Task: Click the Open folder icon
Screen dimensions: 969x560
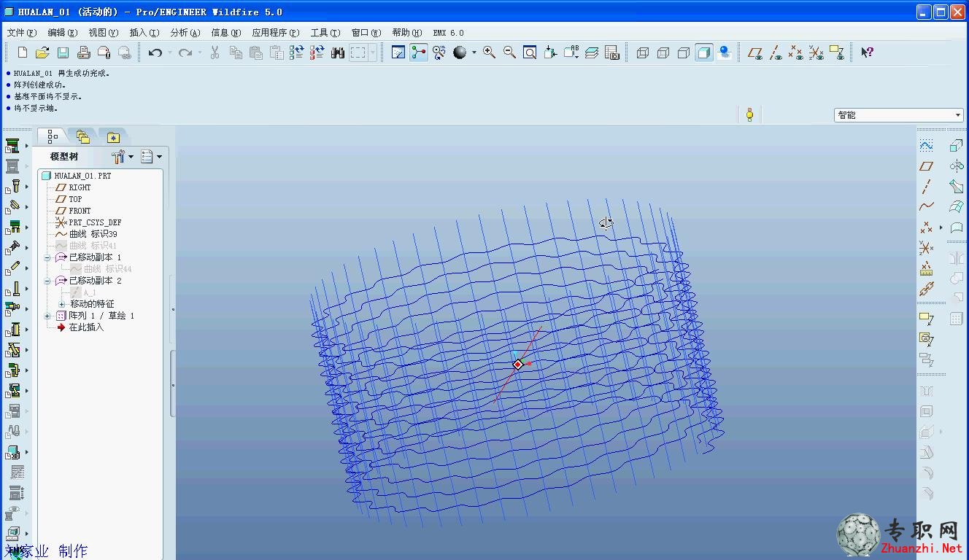Action: pos(42,52)
